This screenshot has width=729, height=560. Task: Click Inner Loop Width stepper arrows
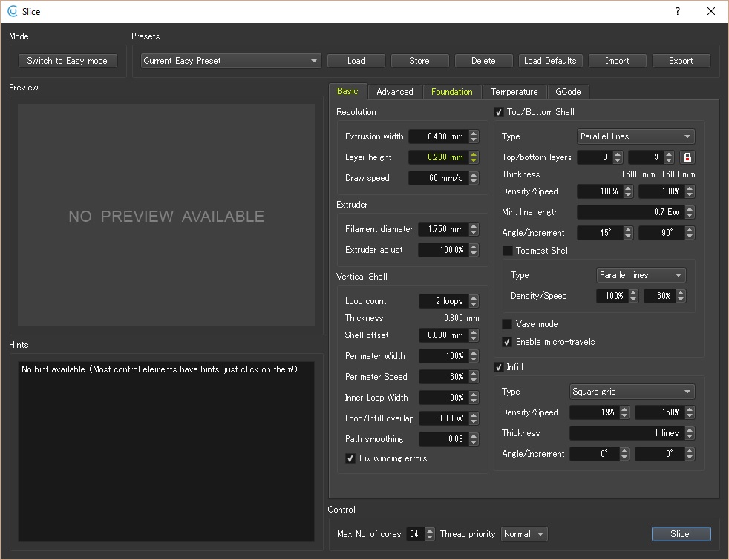point(474,398)
